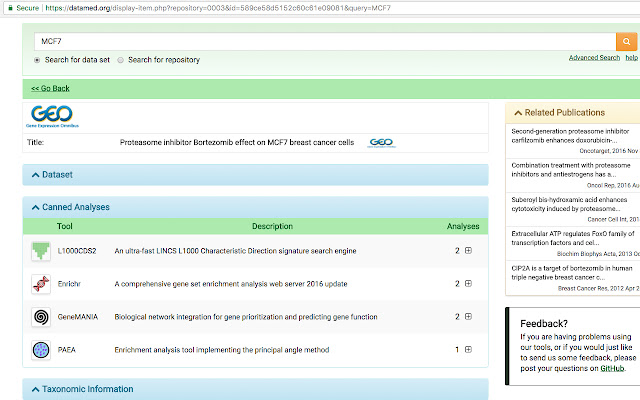Click the Analyses column header
Viewport: 640px width, 400px height.
[463, 227]
